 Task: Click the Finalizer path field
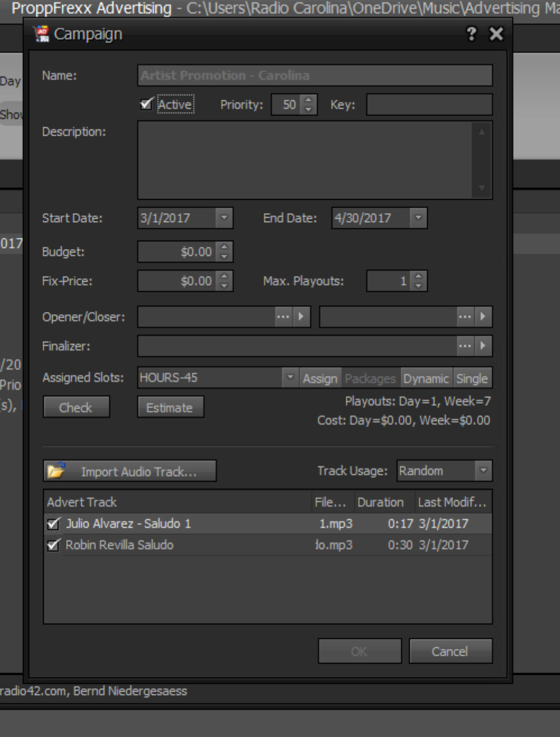coord(297,346)
